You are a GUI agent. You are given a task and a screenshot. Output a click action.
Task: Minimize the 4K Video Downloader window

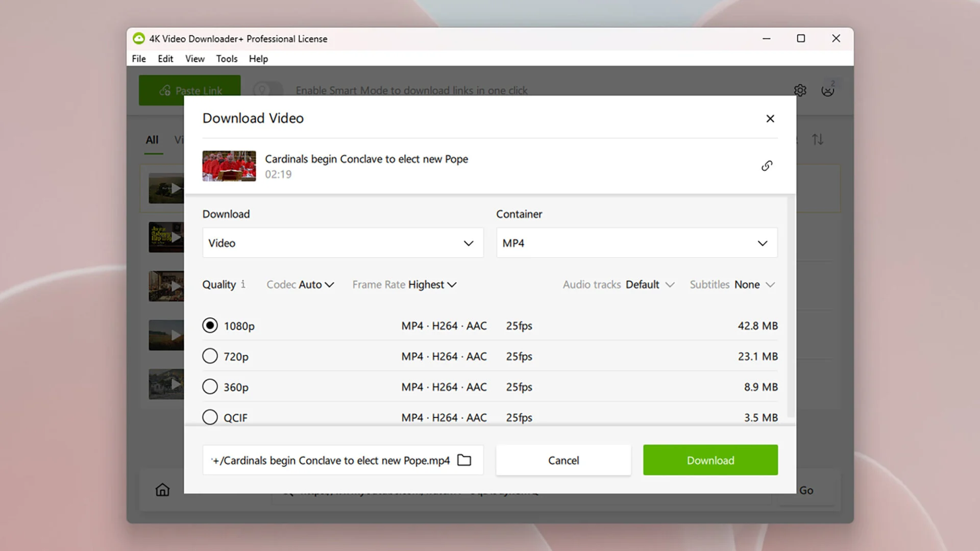point(766,39)
